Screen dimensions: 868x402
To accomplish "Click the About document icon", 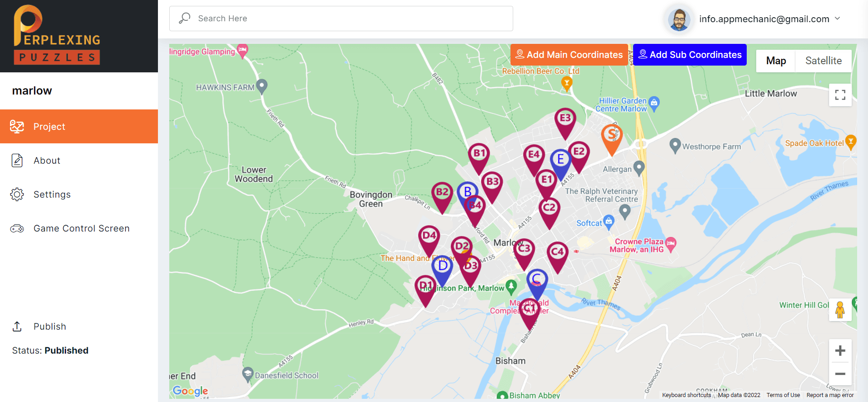I will pyautogui.click(x=17, y=161).
